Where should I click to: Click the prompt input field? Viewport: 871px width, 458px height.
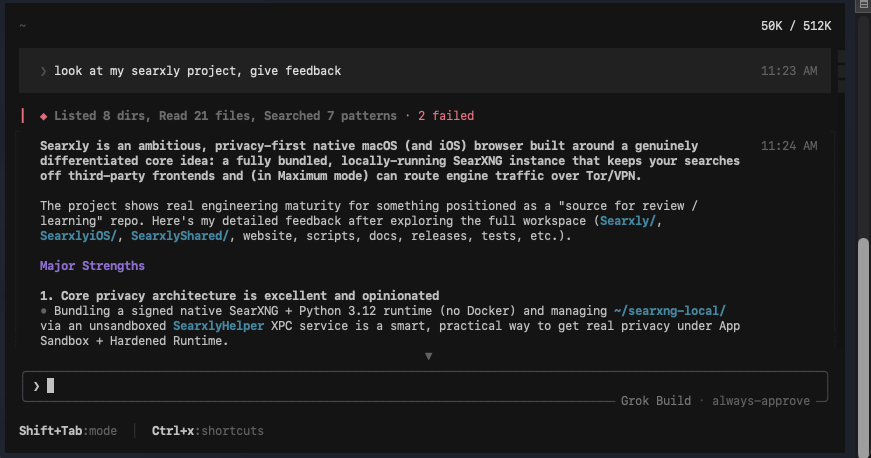pos(425,386)
